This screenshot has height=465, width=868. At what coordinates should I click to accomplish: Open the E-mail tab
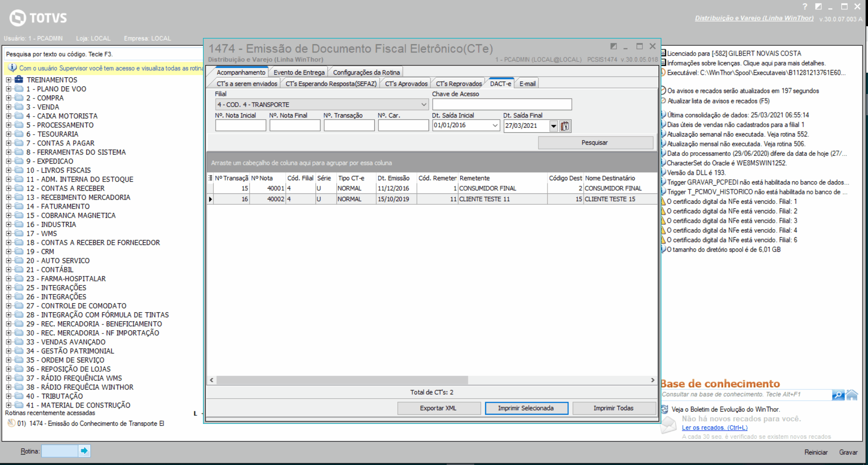pyautogui.click(x=527, y=84)
